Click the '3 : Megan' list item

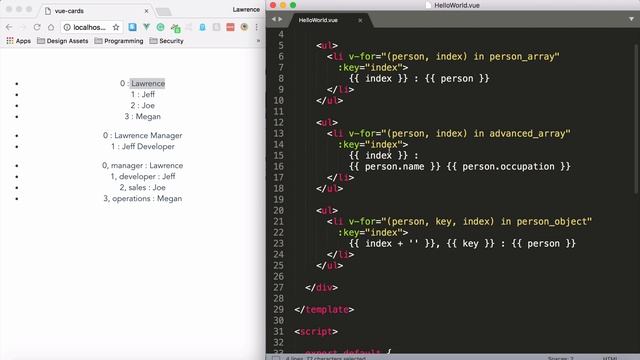point(142,116)
